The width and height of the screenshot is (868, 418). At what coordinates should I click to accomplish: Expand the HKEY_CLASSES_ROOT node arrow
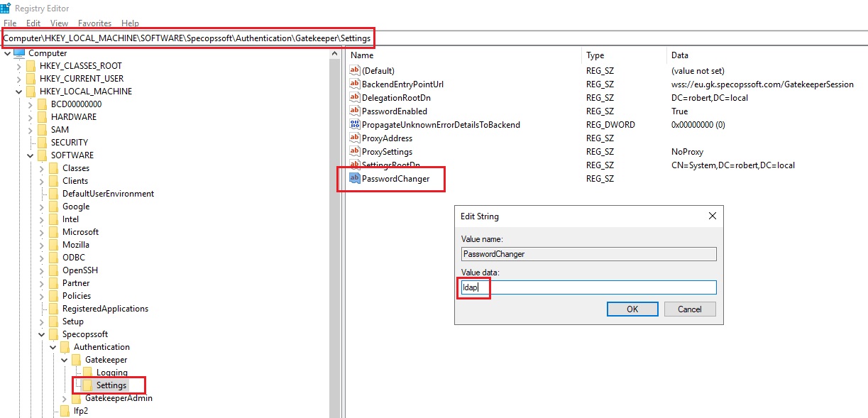click(18, 66)
